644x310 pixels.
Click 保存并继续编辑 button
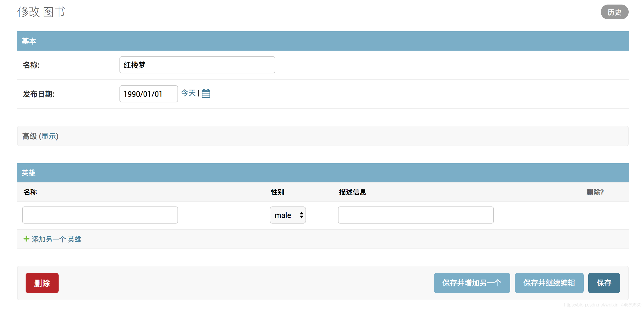pyautogui.click(x=549, y=283)
